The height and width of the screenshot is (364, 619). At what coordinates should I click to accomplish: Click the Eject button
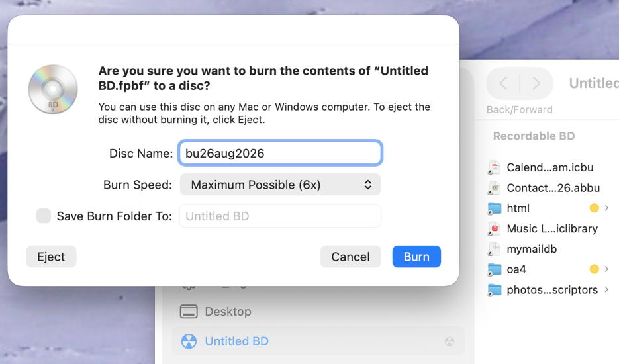coord(51,257)
